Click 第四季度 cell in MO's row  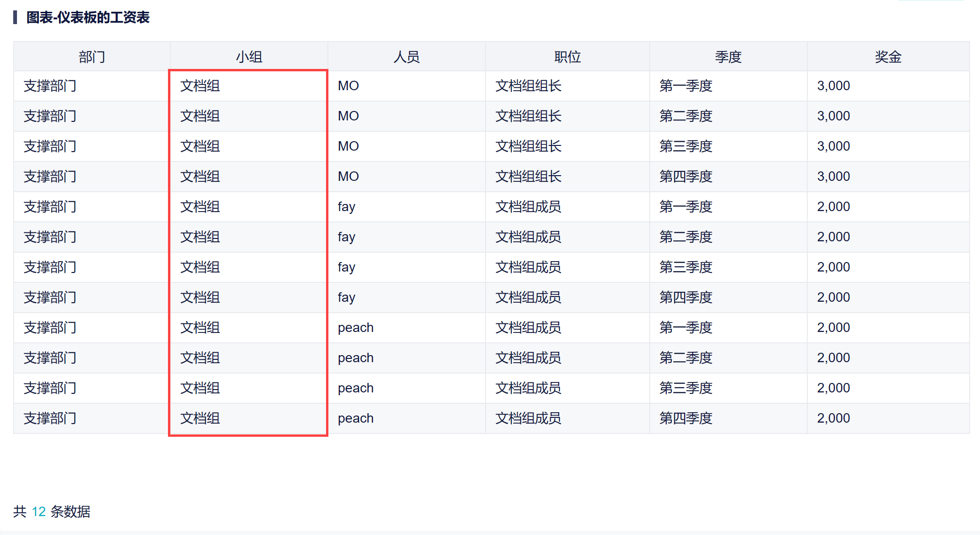[686, 177]
